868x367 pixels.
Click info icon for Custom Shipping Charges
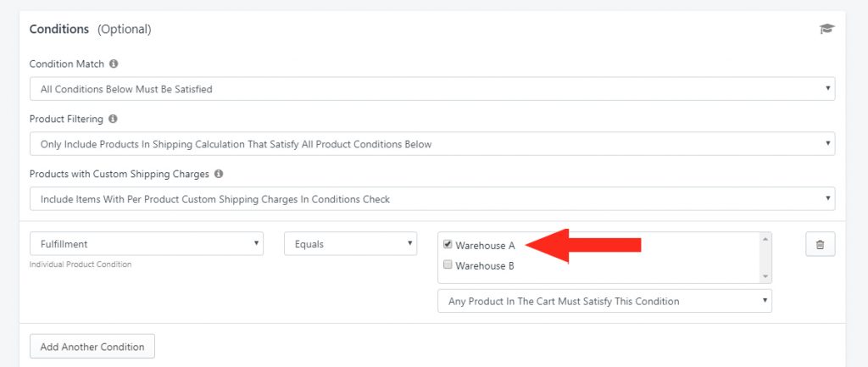[219, 174]
